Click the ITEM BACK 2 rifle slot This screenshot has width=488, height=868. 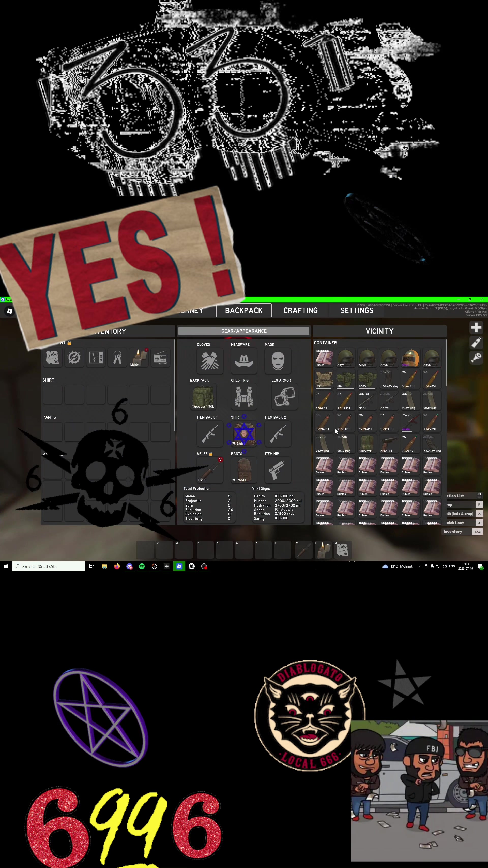click(278, 433)
